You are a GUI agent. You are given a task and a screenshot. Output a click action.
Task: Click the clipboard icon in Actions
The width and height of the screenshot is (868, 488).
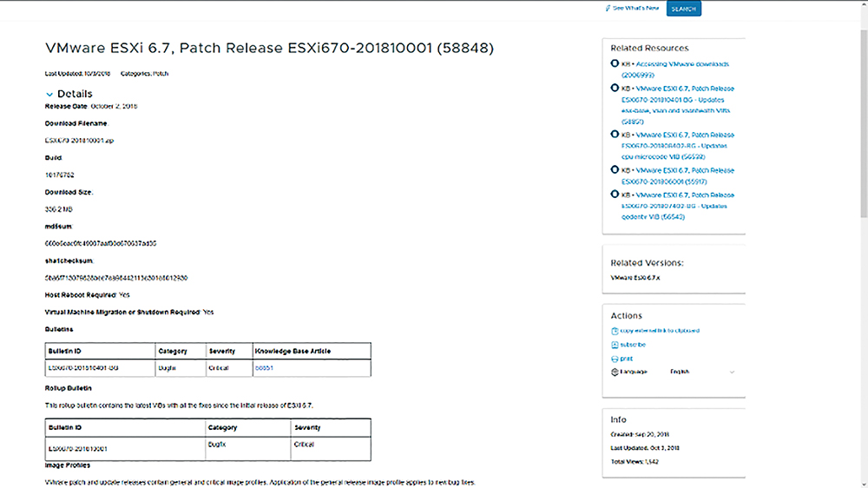(615, 331)
